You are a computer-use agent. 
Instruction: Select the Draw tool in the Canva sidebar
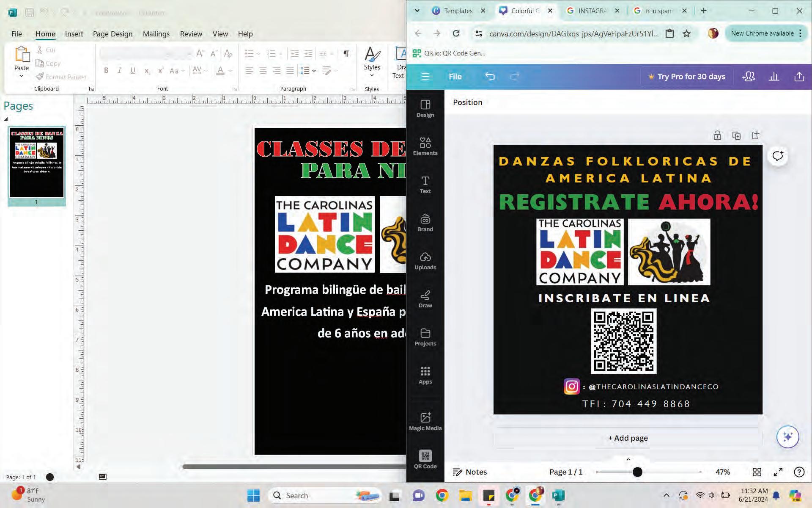point(425,298)
